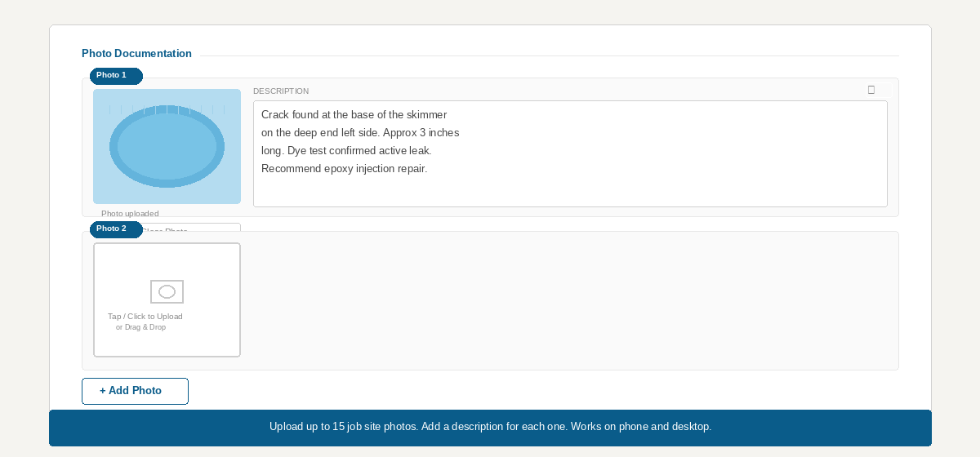Click the Photo Documentation section heading
Image resolution: width=980 pixels, height=457 pixels.
tap(136, 54)
